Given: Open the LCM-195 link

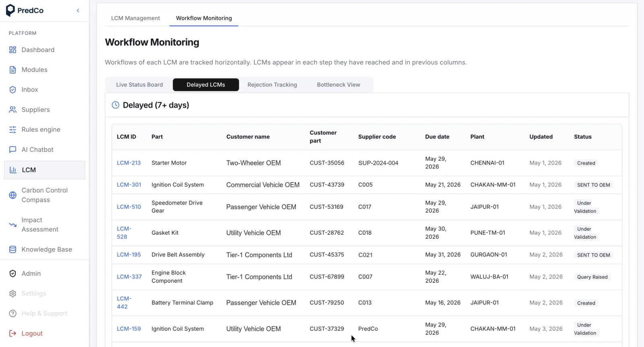Looking at the screenshot, I should (129, 255).
